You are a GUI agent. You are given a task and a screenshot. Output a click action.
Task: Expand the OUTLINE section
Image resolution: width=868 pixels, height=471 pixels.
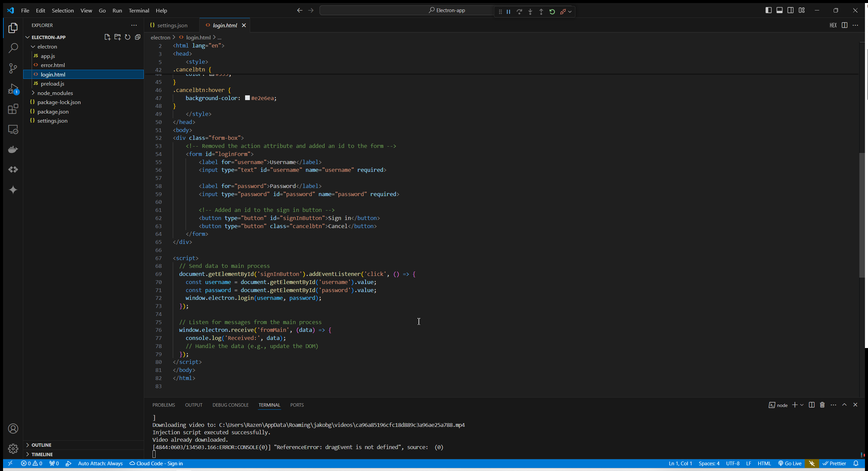41,445
